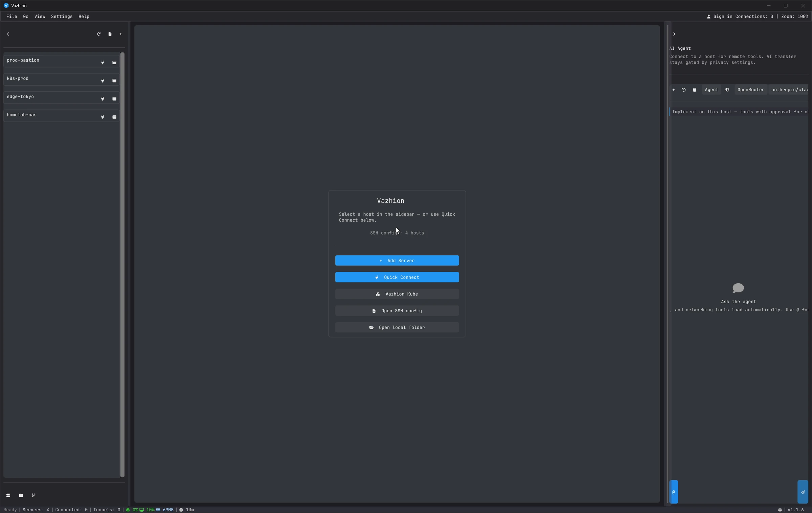Viewport: 812px width, 513px height.
Task: Toggle the shield privacy icon in AI panel
Action: 727,90
